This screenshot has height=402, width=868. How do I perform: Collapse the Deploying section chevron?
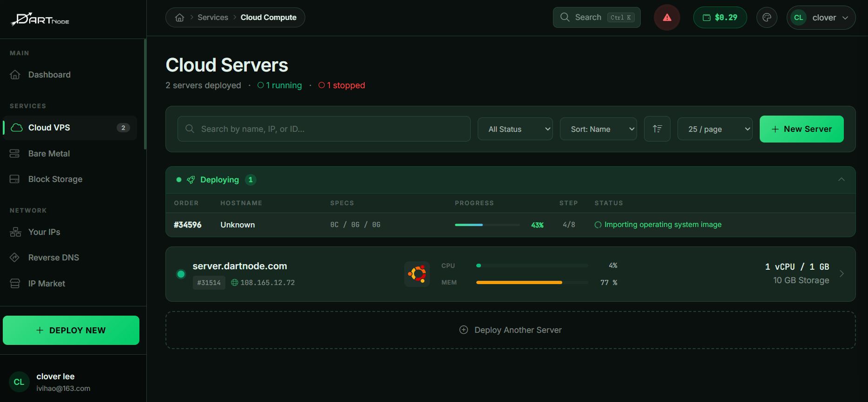pos(842,180)
